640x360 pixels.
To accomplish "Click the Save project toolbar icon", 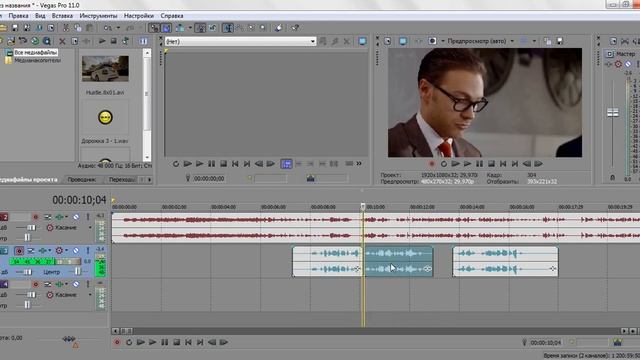I will click(15, 28).
